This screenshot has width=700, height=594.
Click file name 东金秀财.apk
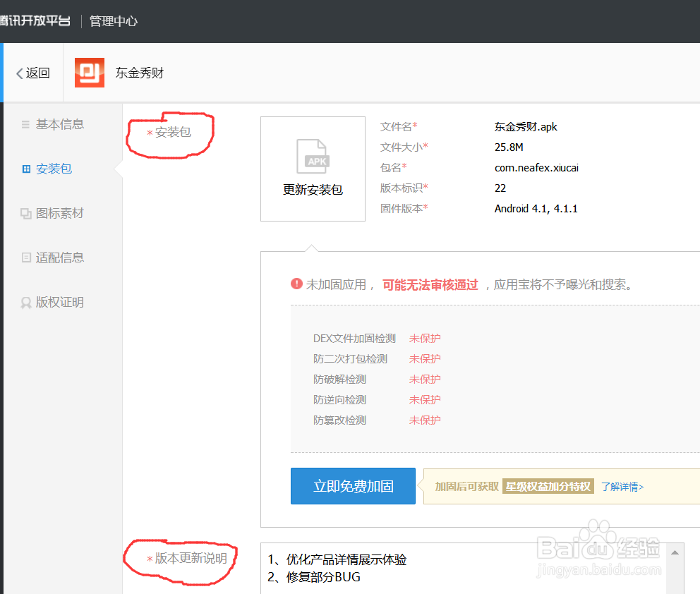[526, 127]
